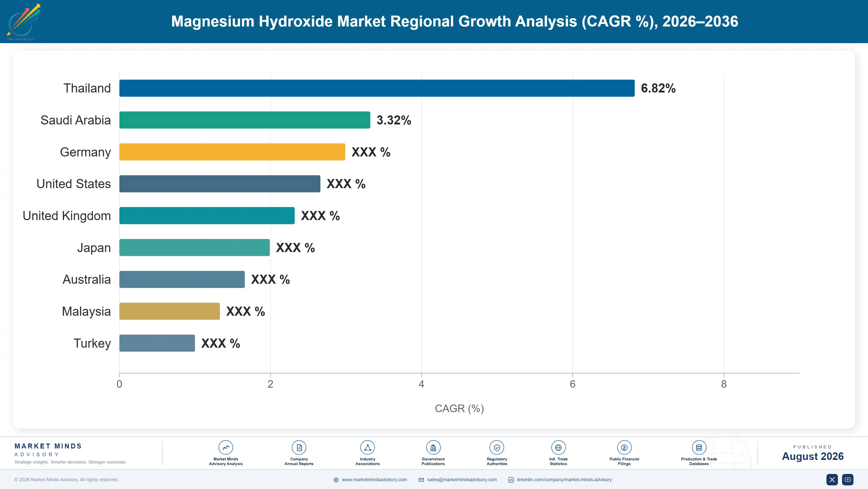Click the MARKET MINDS ADVISORY footer heading
The image size is (868, 489).
tap(48, 450)
